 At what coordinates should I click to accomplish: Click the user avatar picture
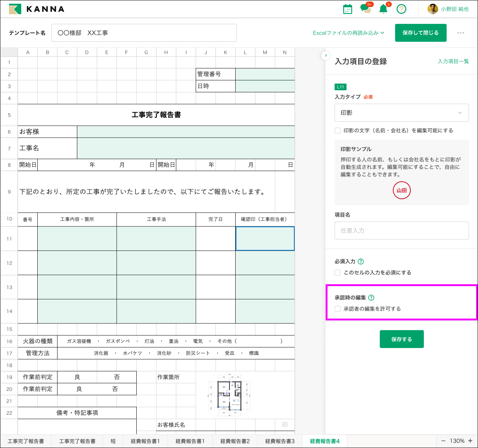(x=432, y=9)
